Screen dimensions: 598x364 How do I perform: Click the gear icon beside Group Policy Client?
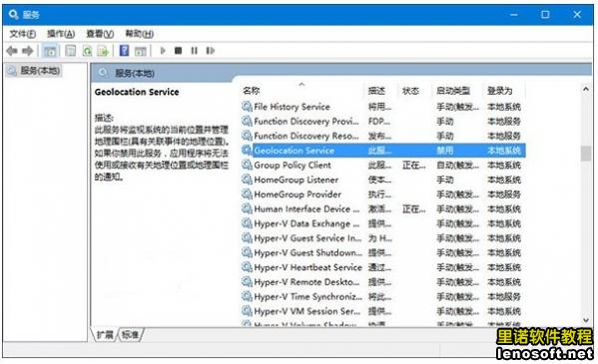pos(248,165)
